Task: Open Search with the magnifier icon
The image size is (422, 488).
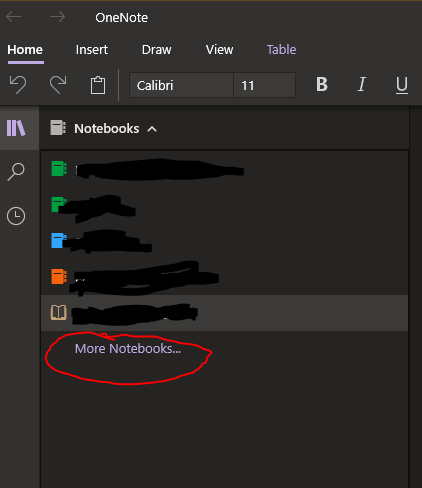Action: pyautogui.click(x=16, y=172)
